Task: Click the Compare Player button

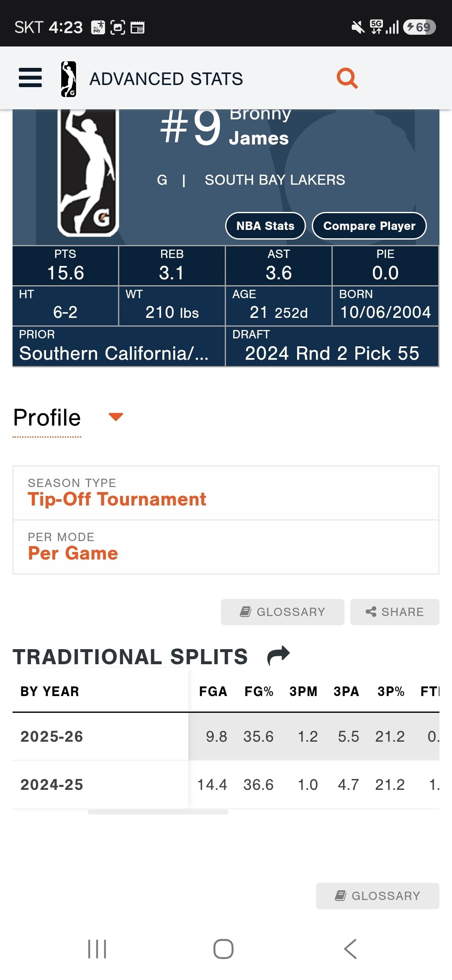Action: point(369,226)
